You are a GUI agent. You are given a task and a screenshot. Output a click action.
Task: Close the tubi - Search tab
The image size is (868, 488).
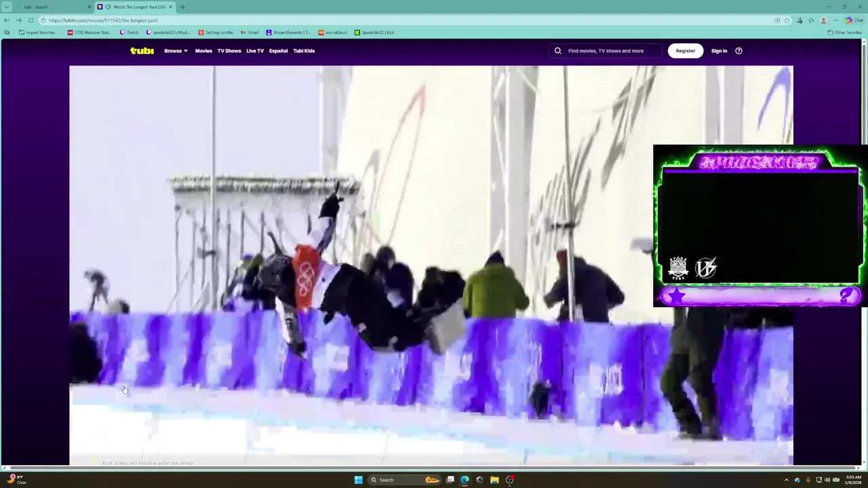(89, 7)
